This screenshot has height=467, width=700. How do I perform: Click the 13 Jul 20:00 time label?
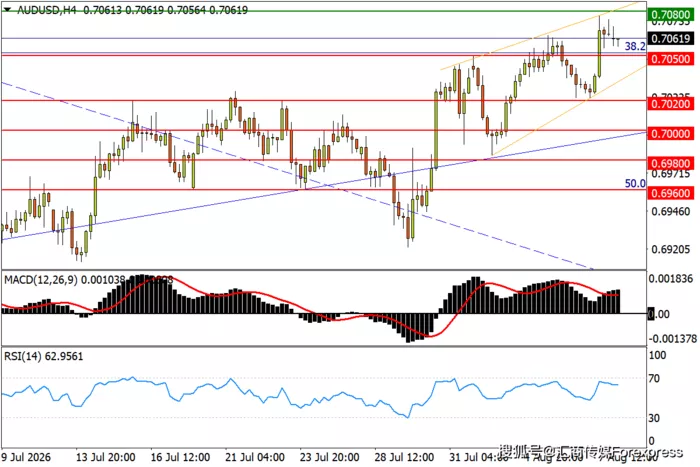pyautogui.click(x=105, y=457)
